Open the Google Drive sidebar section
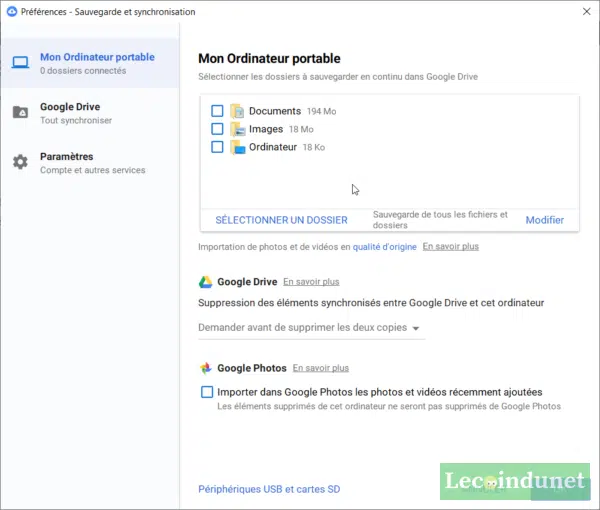 point(90,113)
